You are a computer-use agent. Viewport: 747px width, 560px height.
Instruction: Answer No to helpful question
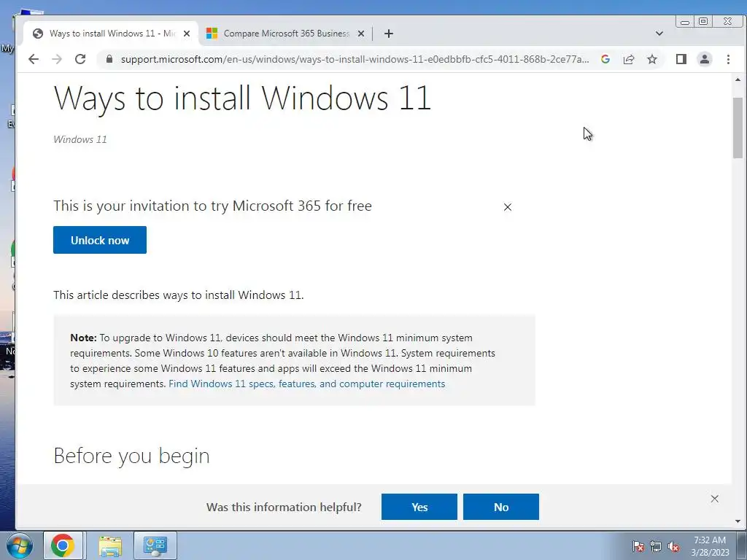[x=501, y=507]
